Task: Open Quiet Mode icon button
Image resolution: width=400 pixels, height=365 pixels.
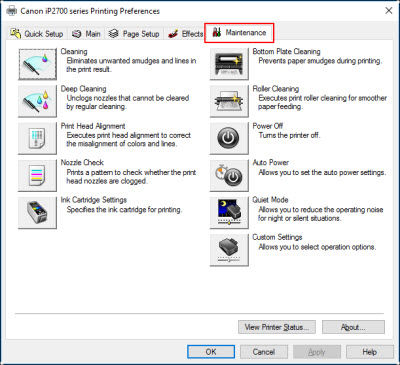Action: tap(229, 213)
